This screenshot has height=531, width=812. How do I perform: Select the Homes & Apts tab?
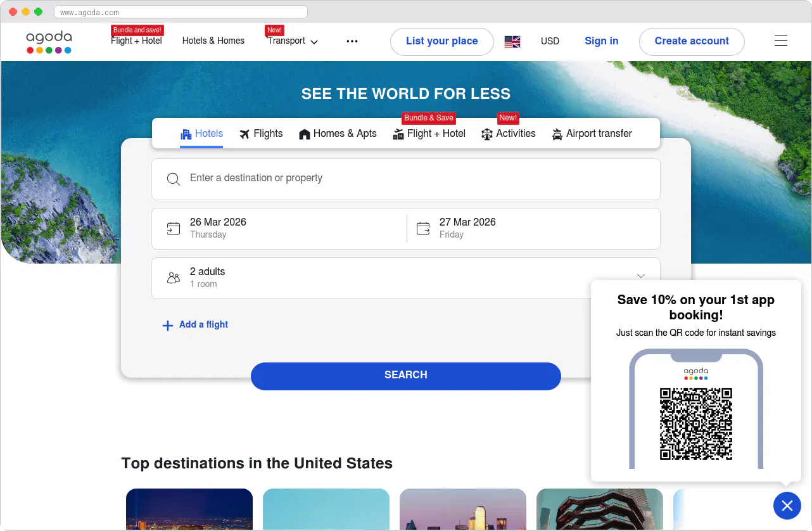(338, 134)
